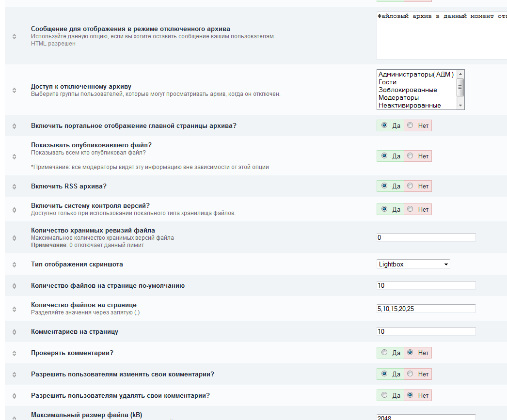507x420 pixels.
Task: Click the '5,10,15,20,25' files per page field
Action: click(426, 309)
